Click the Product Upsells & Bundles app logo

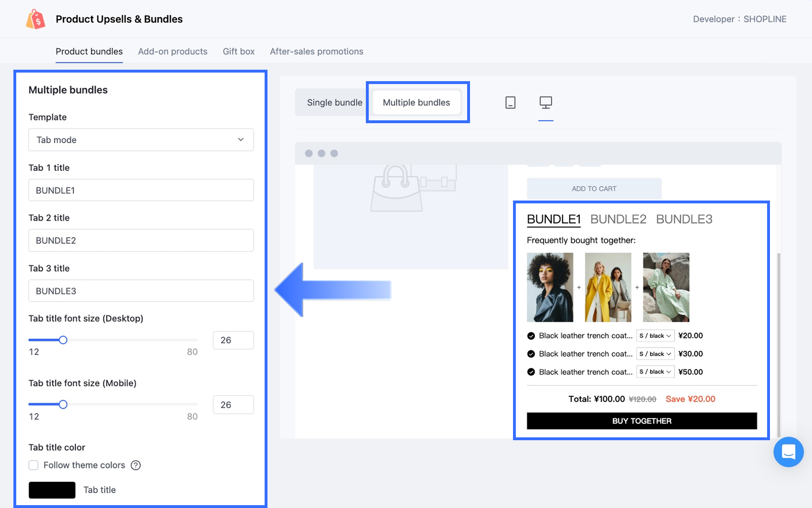36,20
